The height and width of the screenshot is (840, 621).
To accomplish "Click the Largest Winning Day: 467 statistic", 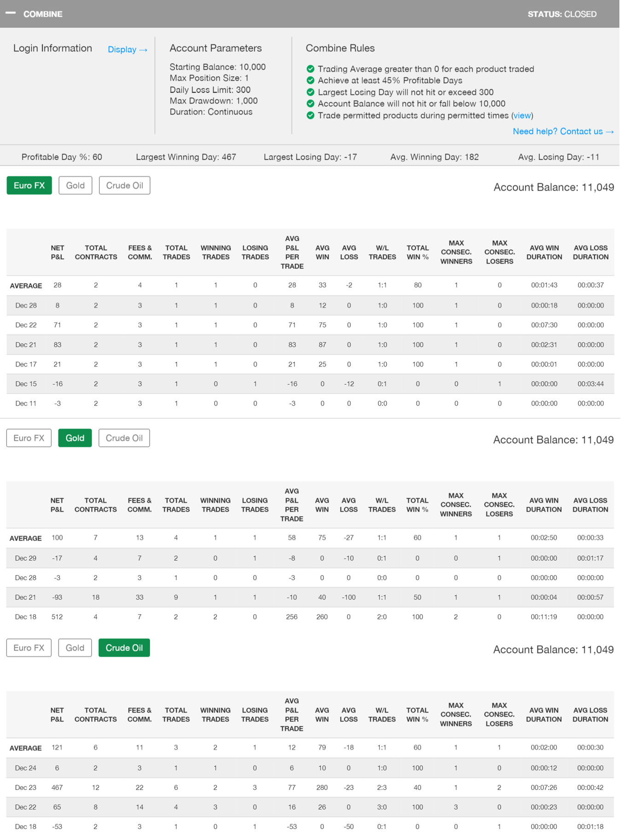I will tap(186, 157).
